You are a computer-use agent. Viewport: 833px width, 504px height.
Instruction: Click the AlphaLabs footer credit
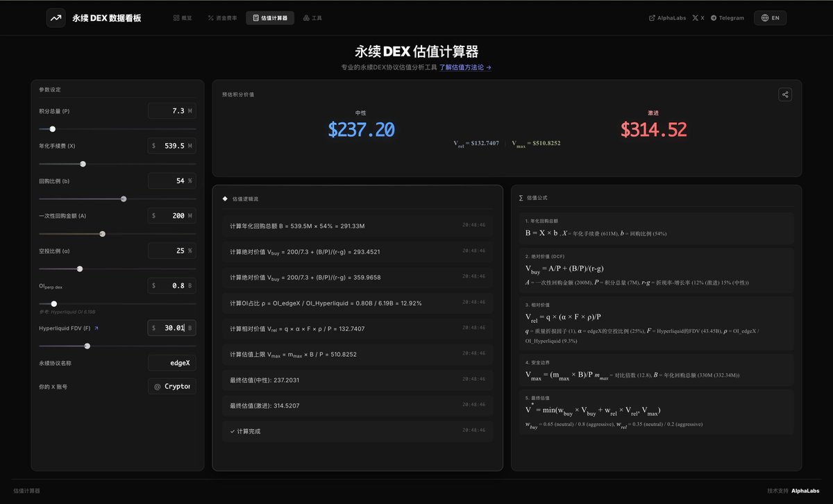click(805, 491)
